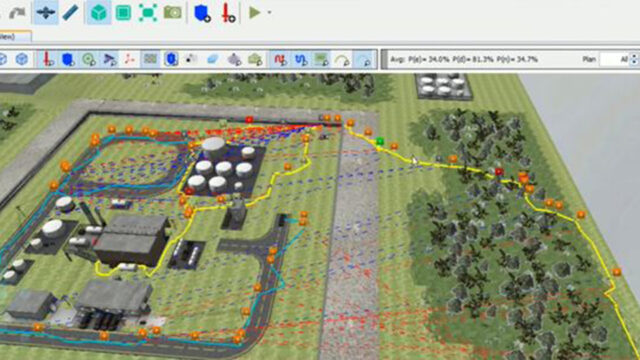Screen dimensions: 640x360
Task: Click the solid blue cube icon in view toolbar
Action: [22, 59]
